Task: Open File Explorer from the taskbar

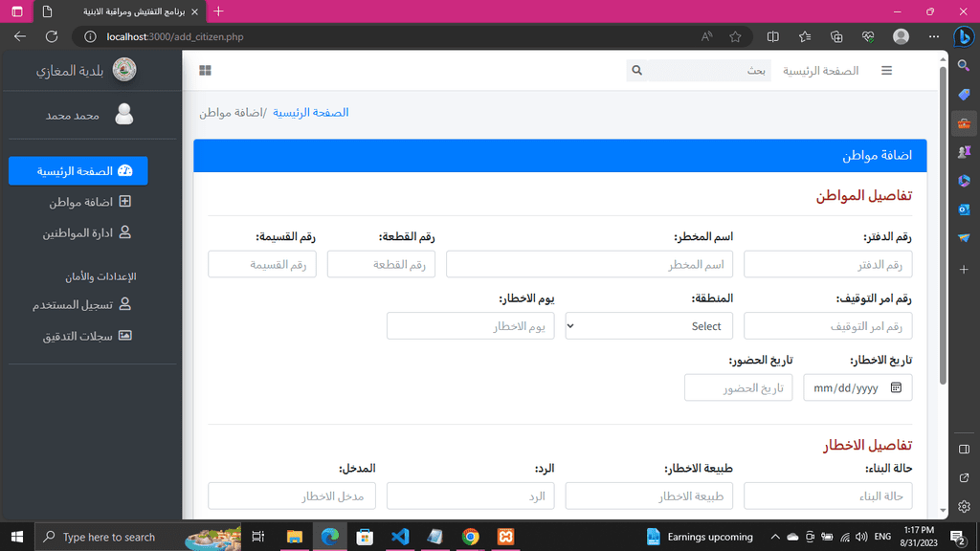Action: (295, 537)
